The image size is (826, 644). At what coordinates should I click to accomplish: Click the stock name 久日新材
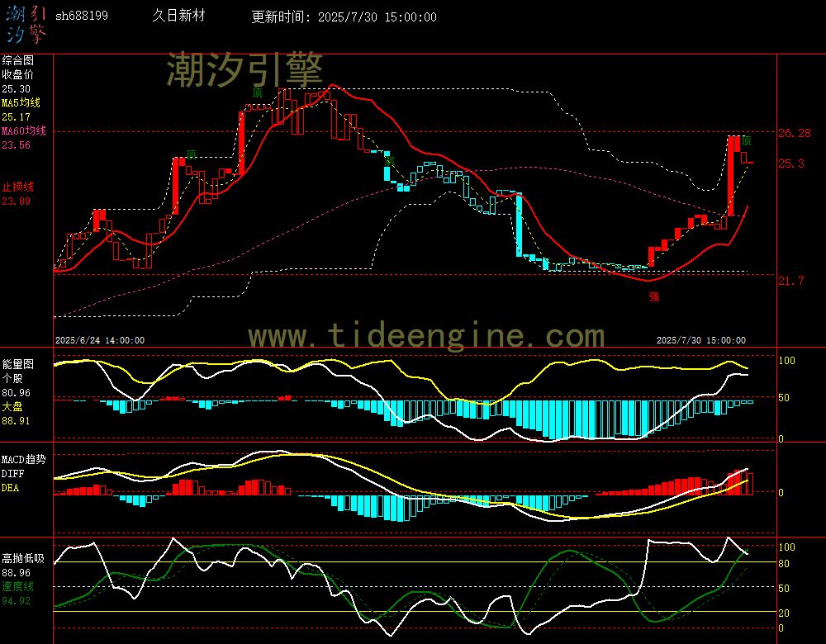pyautogui.click(x=178, y=15)
